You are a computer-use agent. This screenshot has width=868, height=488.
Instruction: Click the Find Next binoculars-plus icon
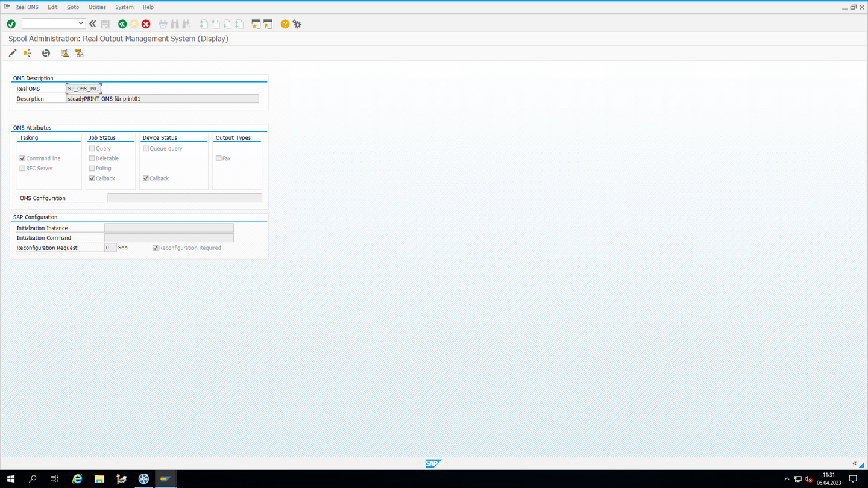(x=186, y=24)
